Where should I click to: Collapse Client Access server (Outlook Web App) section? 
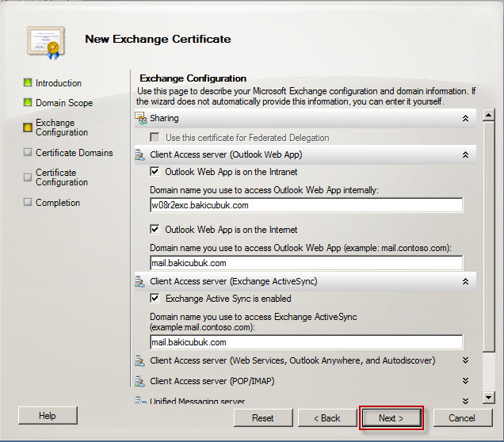point(465,154)
